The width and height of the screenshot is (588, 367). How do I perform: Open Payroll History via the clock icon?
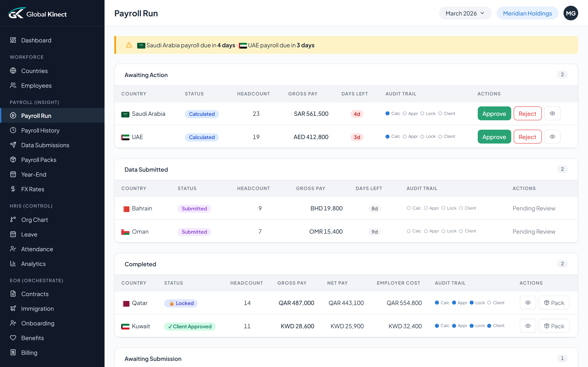[13, 130]
